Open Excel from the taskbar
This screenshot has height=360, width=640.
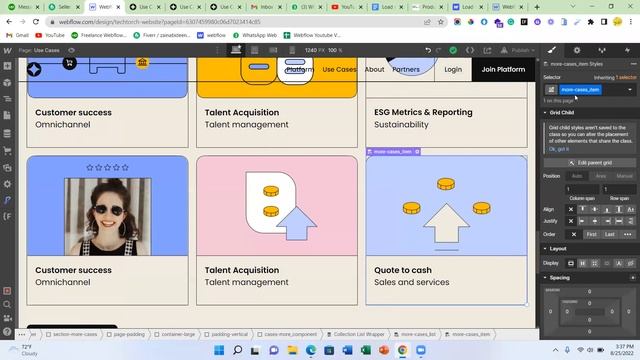(365, 350)
